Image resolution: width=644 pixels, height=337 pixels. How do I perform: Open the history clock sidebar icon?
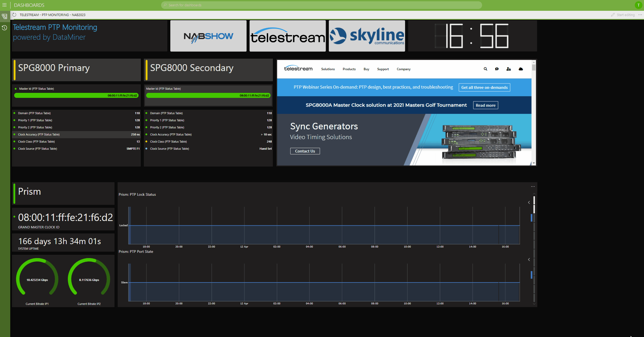[x=4, y=28]
